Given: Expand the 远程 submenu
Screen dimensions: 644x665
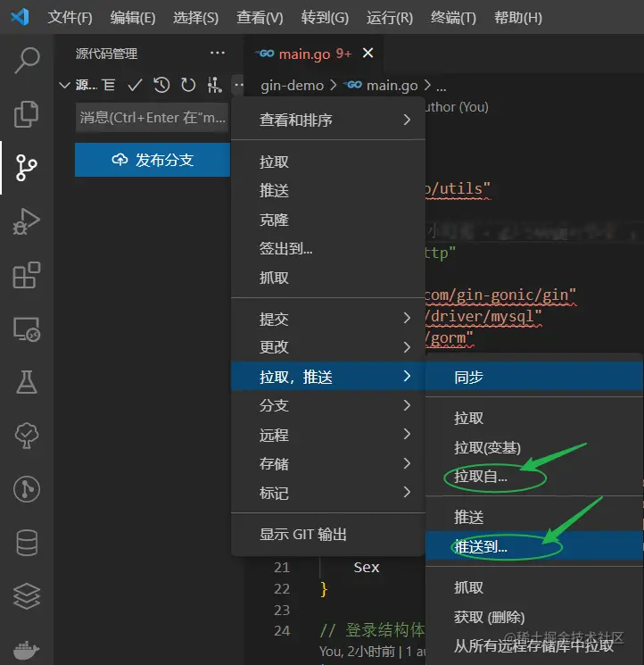Looking at the screenshot, I should [x=328, y=435].
